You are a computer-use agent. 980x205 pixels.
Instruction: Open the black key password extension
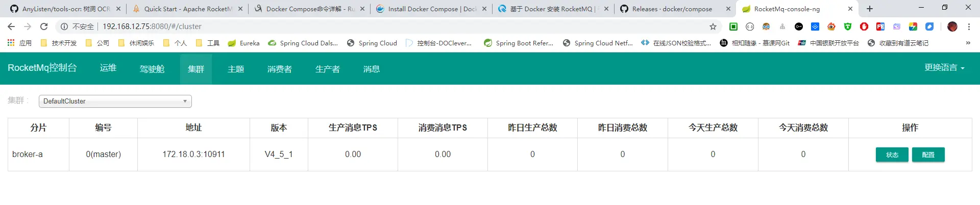pyautogui.click(x=799, y=27)
